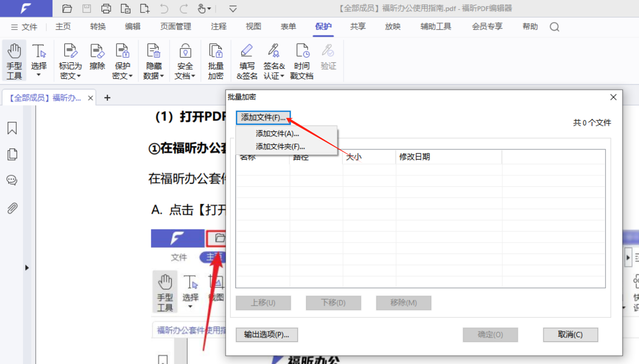Viewport: 639px width, 364px height.
Task: Expand the Hidden Data (隐藏数据) dropdown
Action: [x=154, y=70]
